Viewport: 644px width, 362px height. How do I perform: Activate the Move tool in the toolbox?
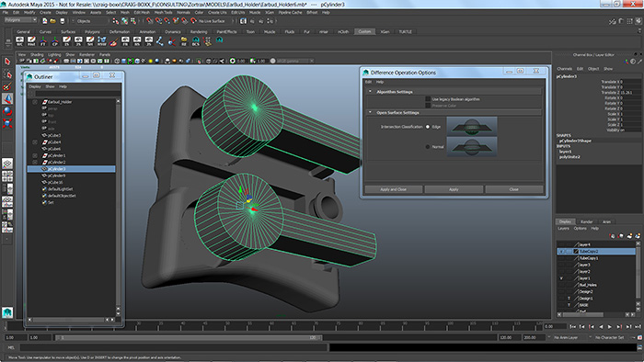[7, 99]
